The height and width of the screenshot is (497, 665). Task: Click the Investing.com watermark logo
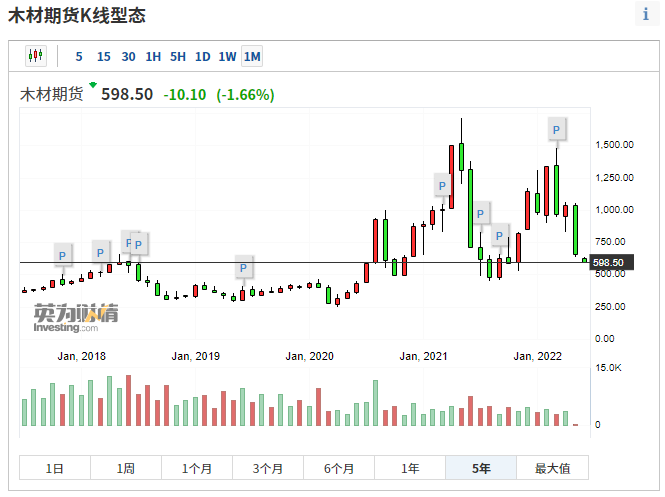point(75,318)
